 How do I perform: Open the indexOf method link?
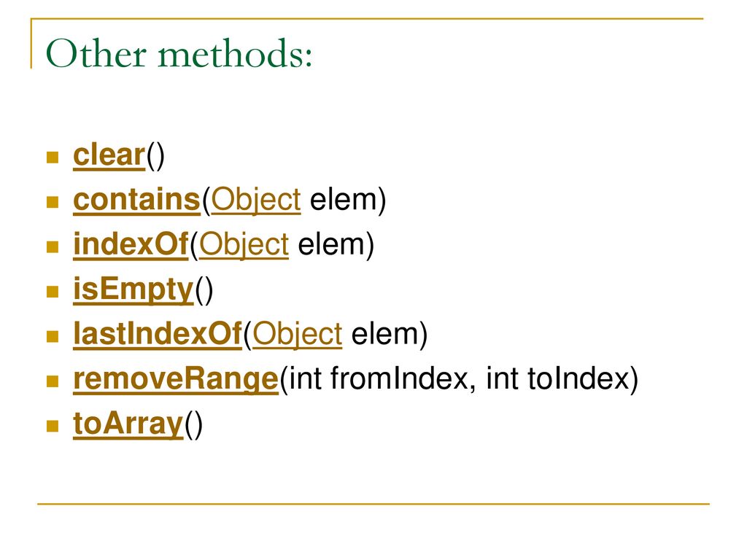tap(131, 244)
